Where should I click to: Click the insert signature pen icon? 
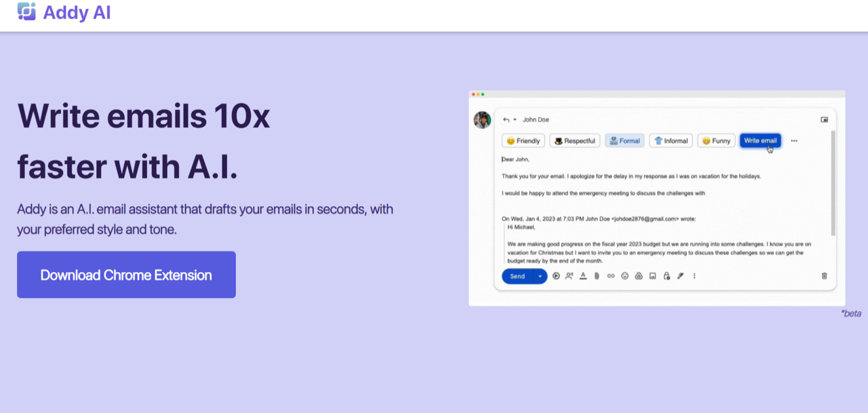[680, 276]
